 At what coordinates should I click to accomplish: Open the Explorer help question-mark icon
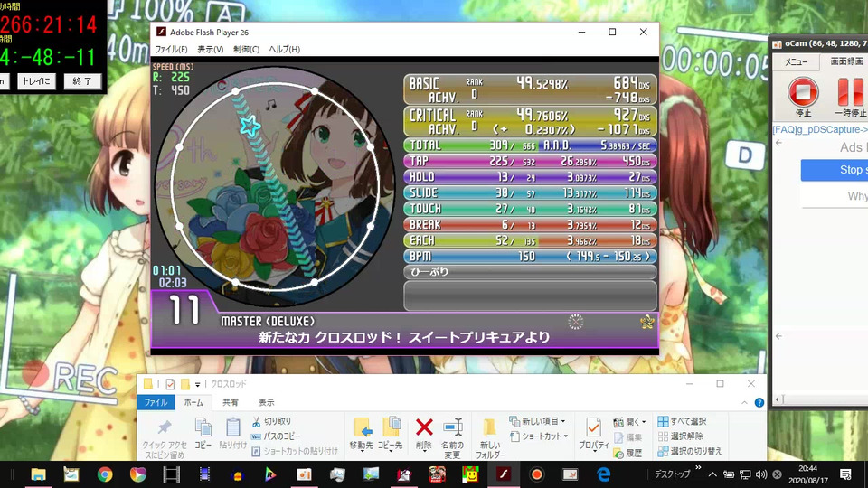pyautogui.click(x=759, y=403)
